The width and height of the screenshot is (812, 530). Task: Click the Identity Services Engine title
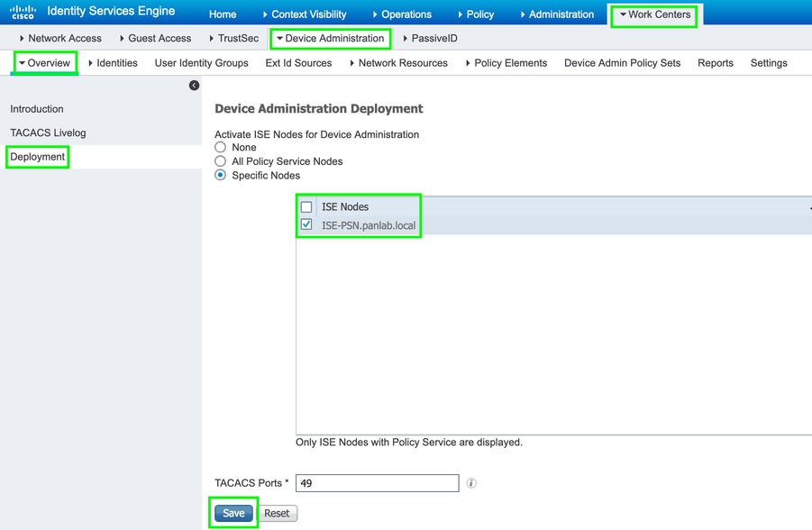pyautogui.click(x=111, y=11)
